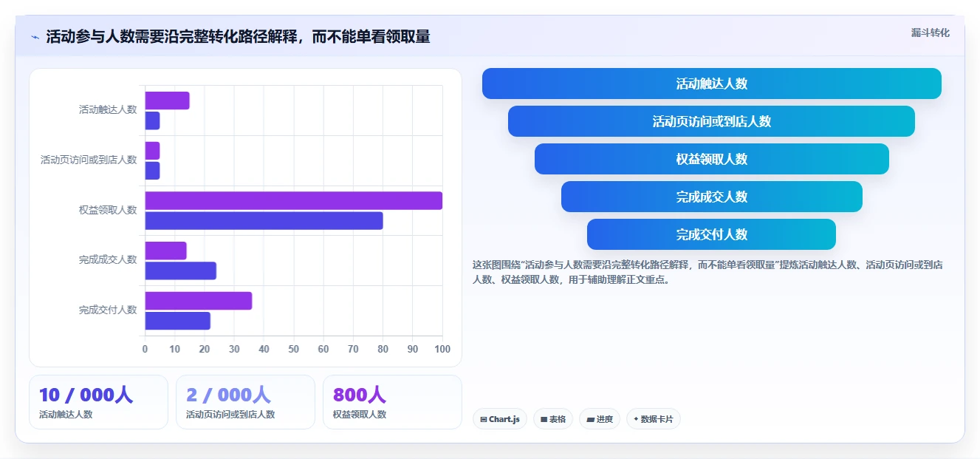Click the 完成成交人数 funnel stage

712,197
